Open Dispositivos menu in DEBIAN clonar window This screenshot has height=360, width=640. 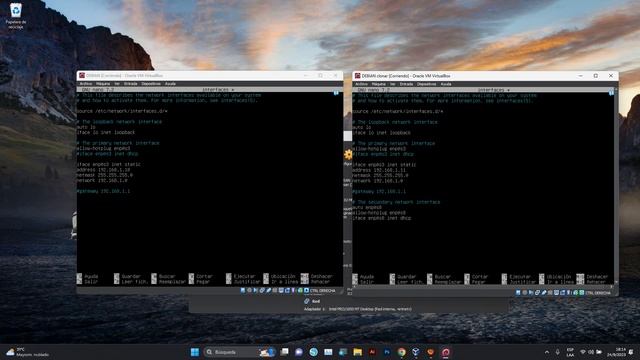(427, 84)
